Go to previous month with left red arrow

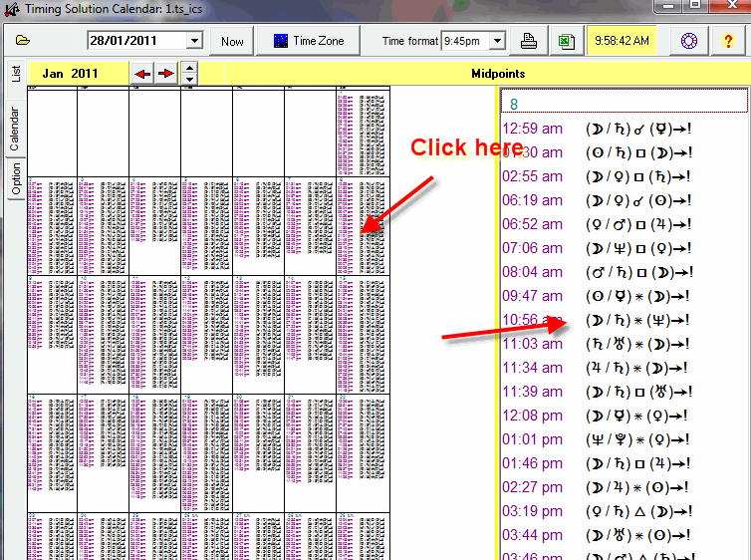[x=143, y=74]
